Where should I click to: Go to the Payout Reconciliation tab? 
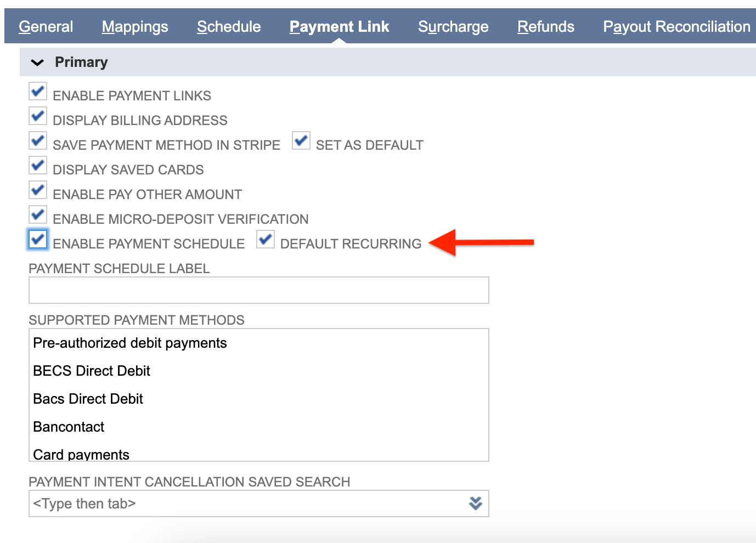click(676, 26)
